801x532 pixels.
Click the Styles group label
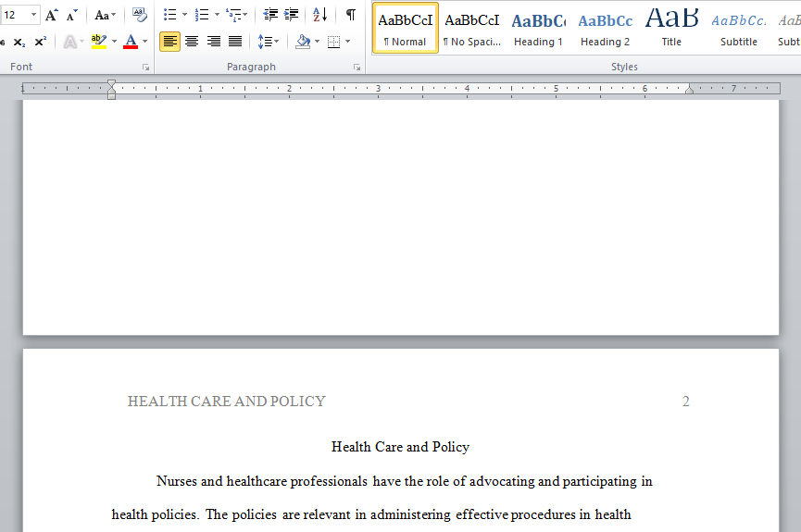pyautogui.click(x=624, y=67)
